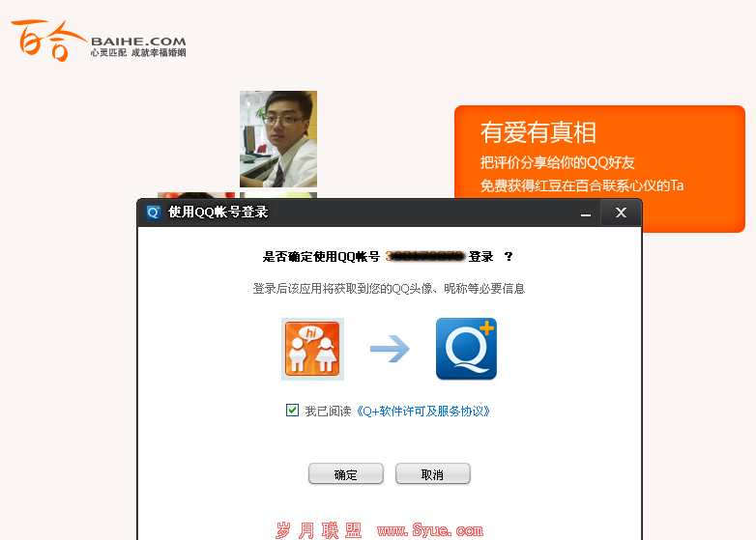Uncheck the 我已阅读 agreement checkbox

click(292, 410)
